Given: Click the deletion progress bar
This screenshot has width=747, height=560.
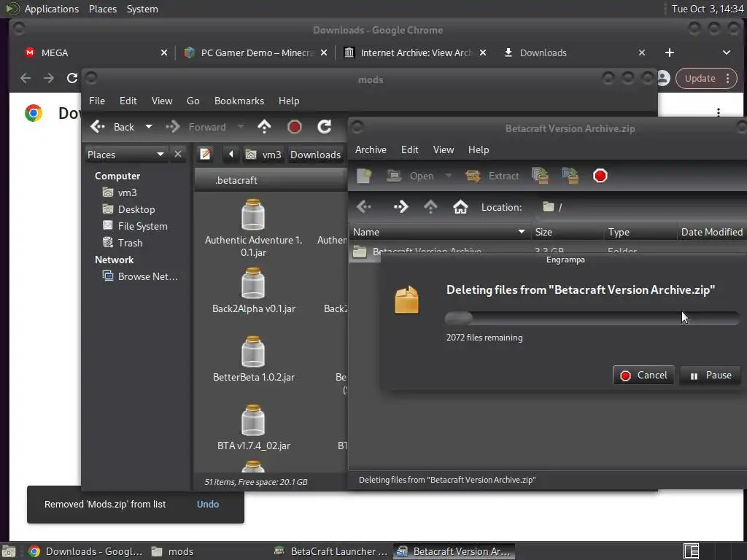Looking at the screenshot, I should [592, 318].
